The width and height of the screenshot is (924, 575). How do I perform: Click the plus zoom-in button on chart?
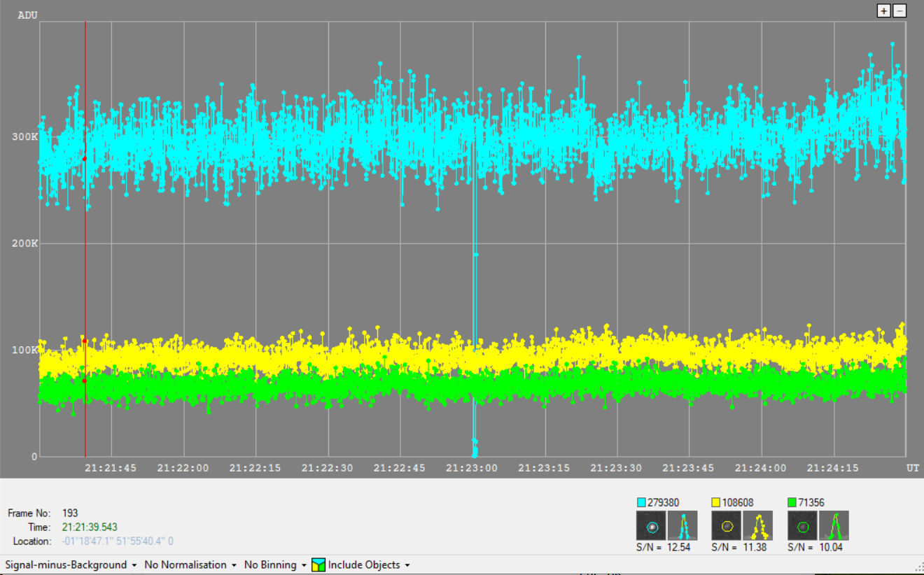coord(884,10)
